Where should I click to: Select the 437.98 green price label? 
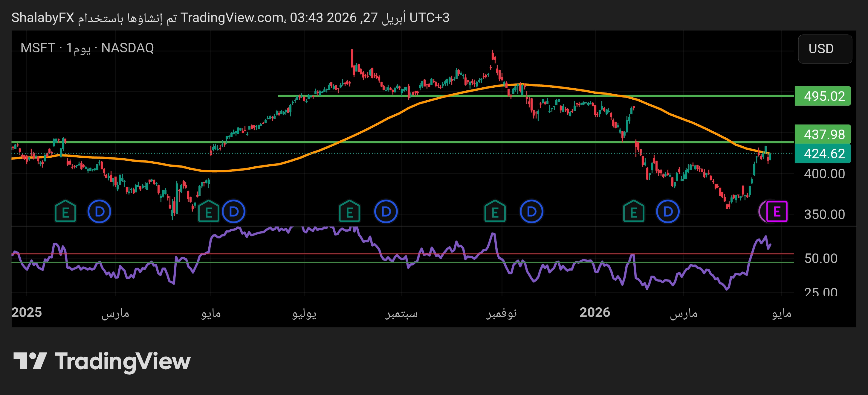pyautogui.click(x=823, y=134)
